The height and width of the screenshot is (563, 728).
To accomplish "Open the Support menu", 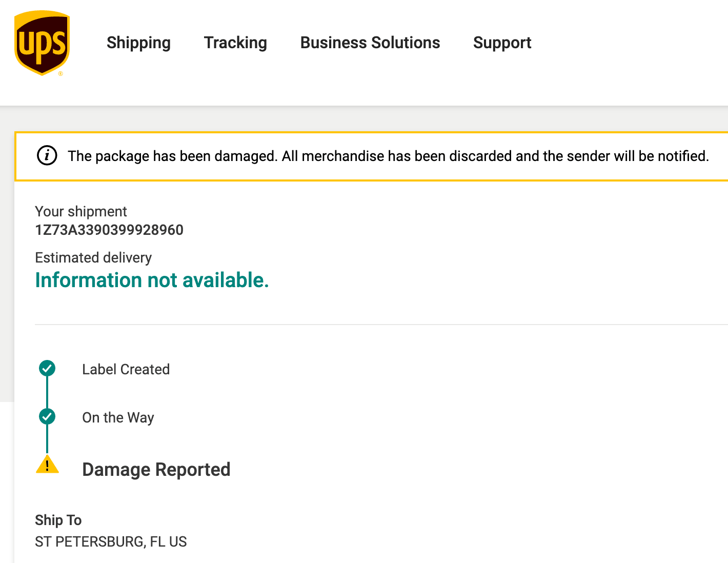I will [x=502, y=43].
